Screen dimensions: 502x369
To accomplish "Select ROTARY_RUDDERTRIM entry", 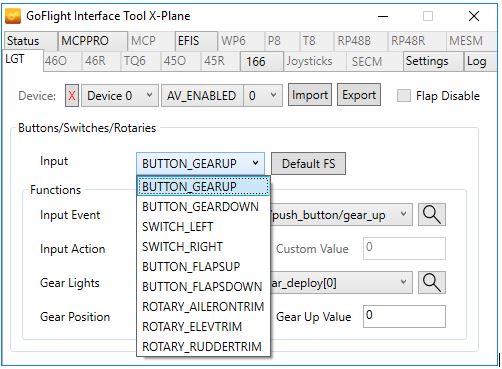I will click(x=203, y=347).
